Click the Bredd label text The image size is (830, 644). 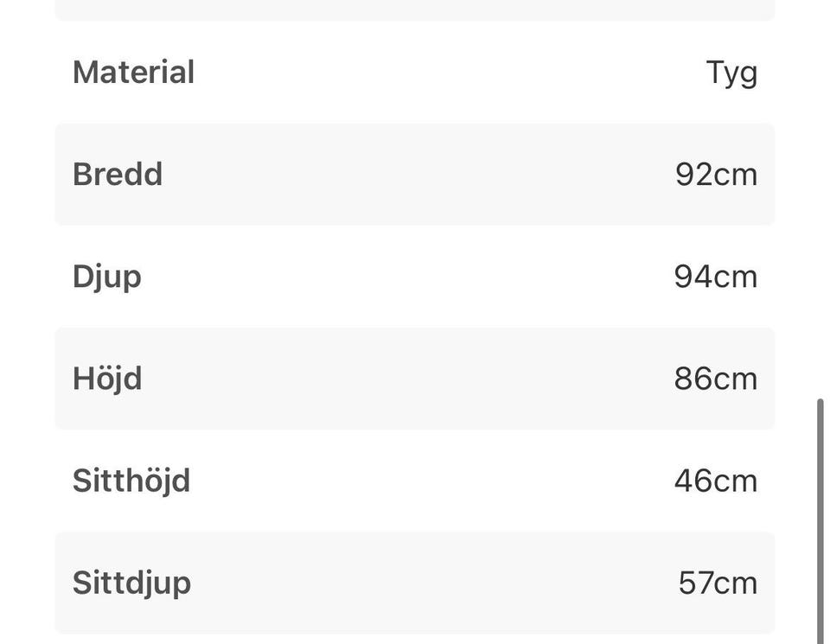point(118,175)
